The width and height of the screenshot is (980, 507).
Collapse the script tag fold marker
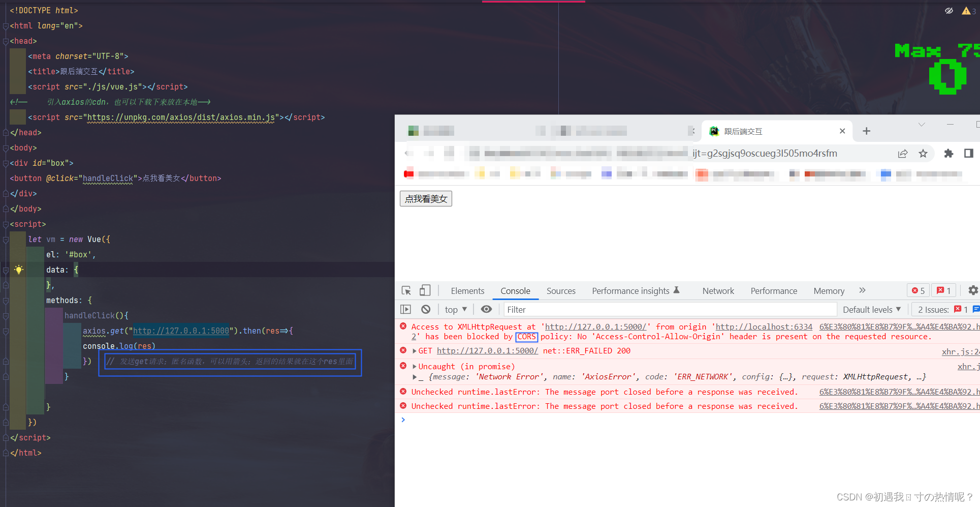6,224
